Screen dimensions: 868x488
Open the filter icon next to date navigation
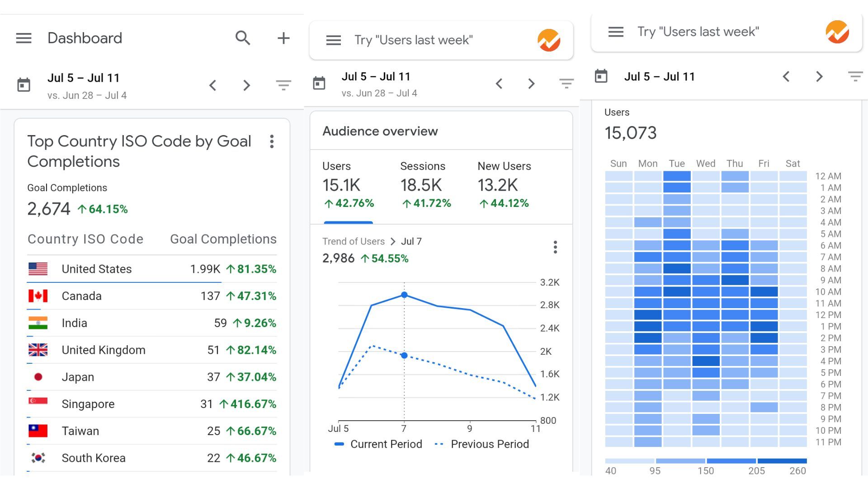(283, 85)
